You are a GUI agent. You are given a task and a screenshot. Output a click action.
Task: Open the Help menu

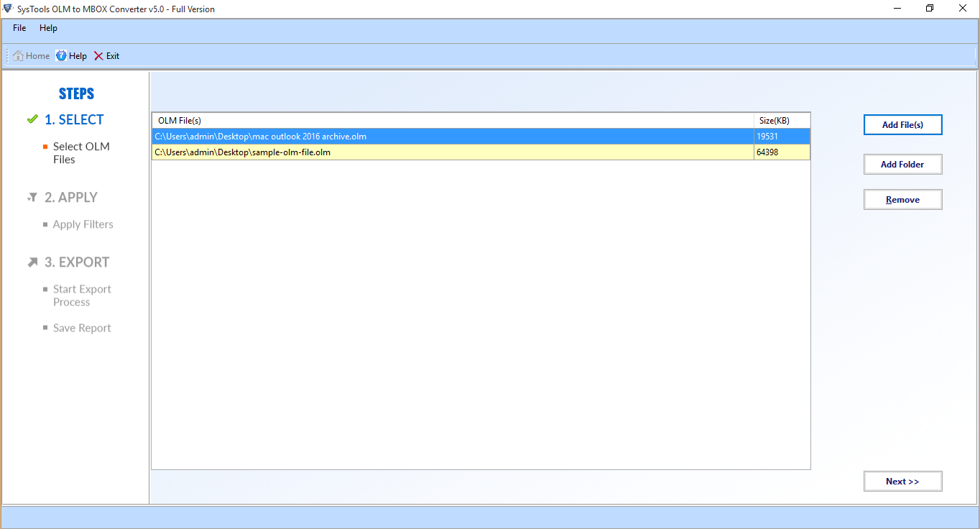pos(48,28)
